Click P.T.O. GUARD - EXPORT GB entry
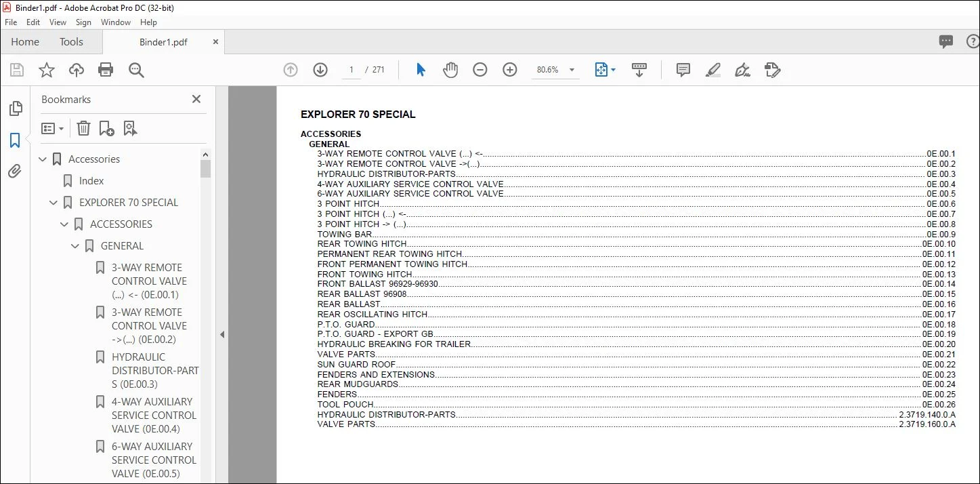980x484 pixels. tap(376, 334)
